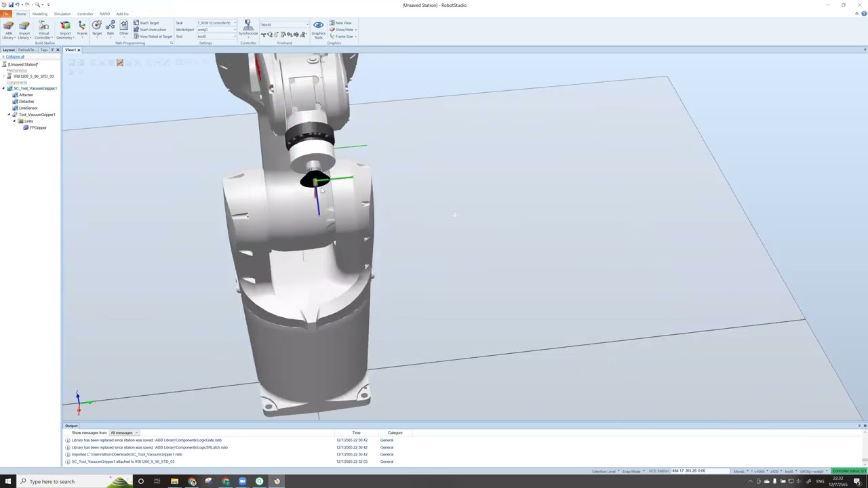Click Teach Instruction

150,30
